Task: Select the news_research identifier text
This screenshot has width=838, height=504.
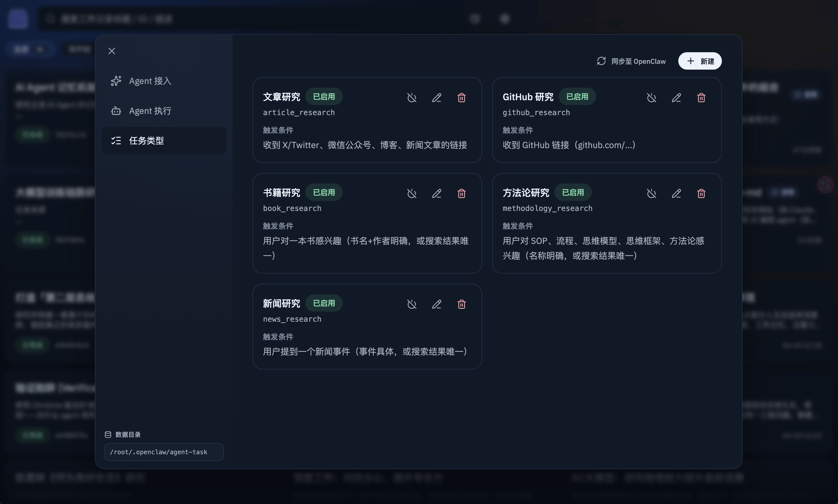Action: coord(292,319)
